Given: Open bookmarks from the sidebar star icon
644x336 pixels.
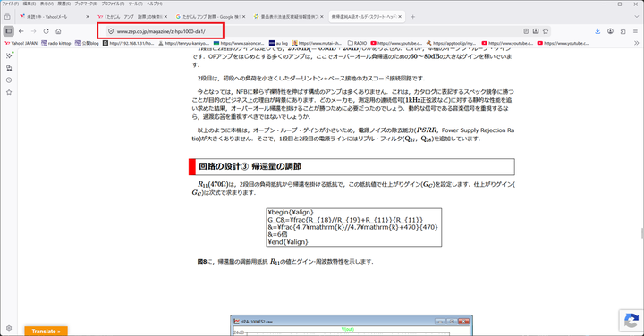Looking at the screenshot, I should (9, 92).
